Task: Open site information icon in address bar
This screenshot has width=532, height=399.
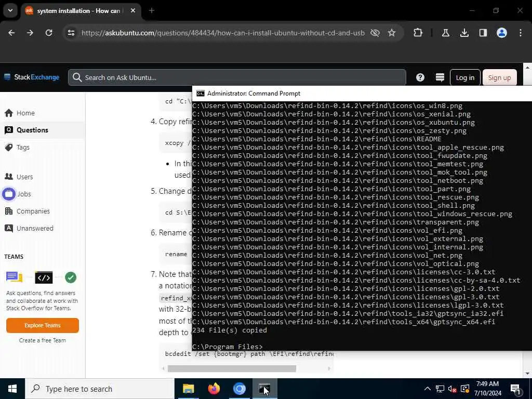Action: point(71,33)
